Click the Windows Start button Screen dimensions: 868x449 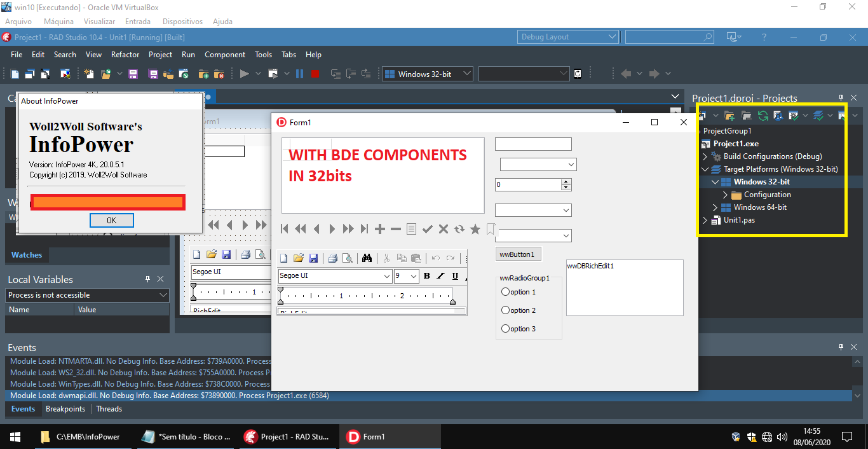pyautogui.click(x=15, y=437)
